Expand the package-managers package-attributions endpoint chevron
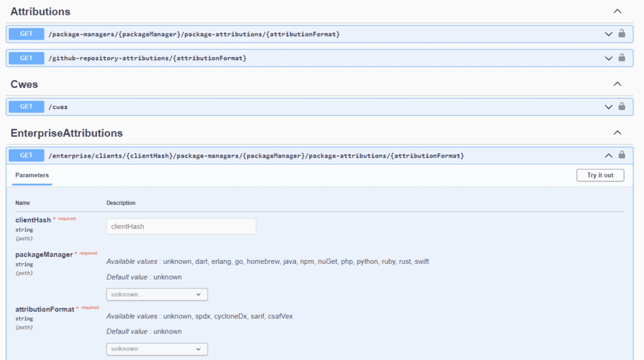 (x=608, y=34)
